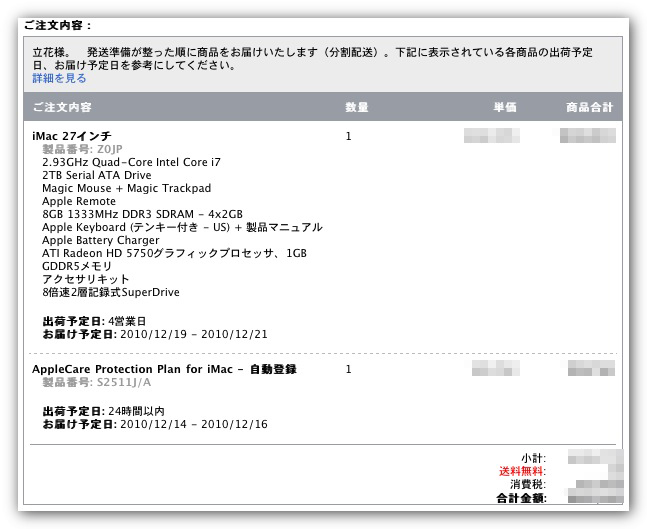The width and height of the screenshot is (647, 529).
Task: Click the 単価 column header
Action: point(504,107)
